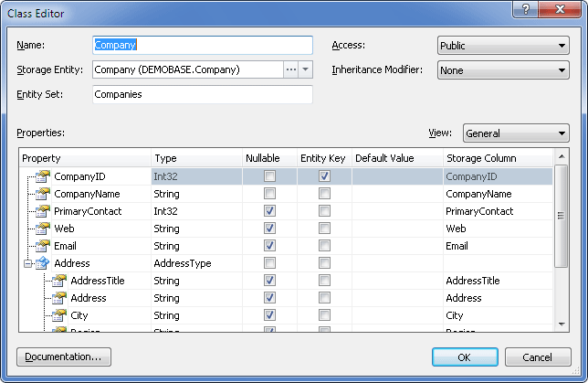Open the Access dropdown

(503, 46)
